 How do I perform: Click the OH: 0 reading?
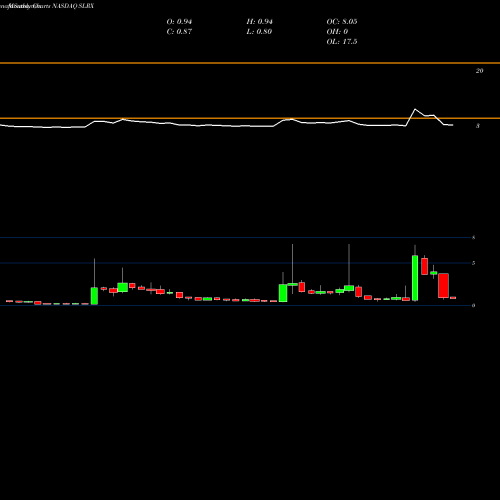coord(337,32)
